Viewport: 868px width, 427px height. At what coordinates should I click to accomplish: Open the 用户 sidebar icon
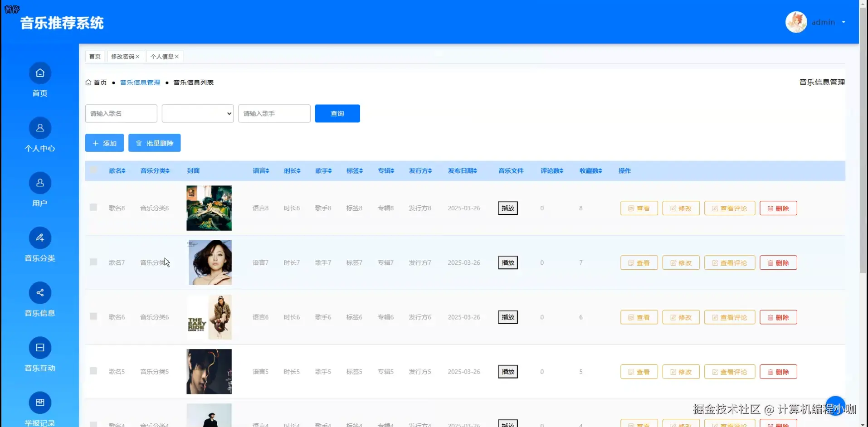pos(40,183)
